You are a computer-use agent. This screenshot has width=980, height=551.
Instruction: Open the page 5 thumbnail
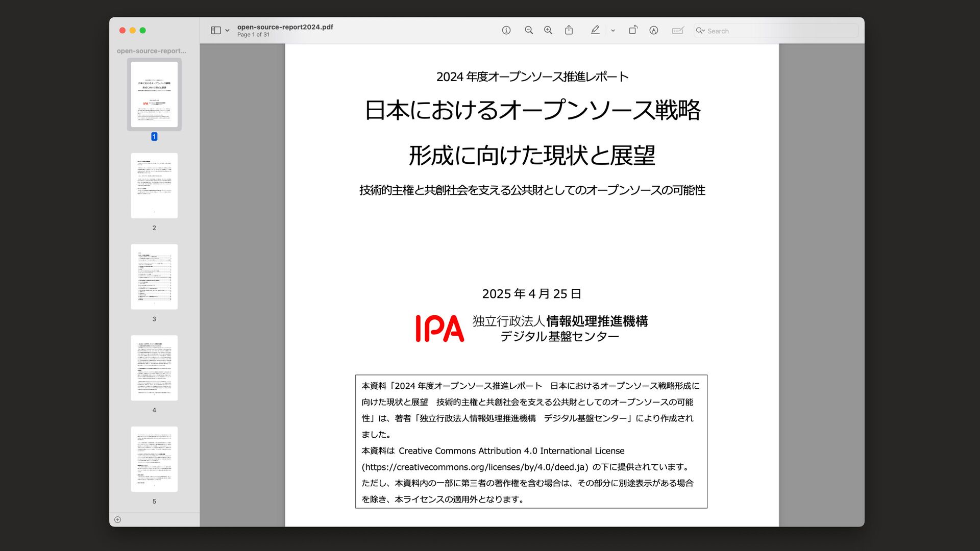154,459
